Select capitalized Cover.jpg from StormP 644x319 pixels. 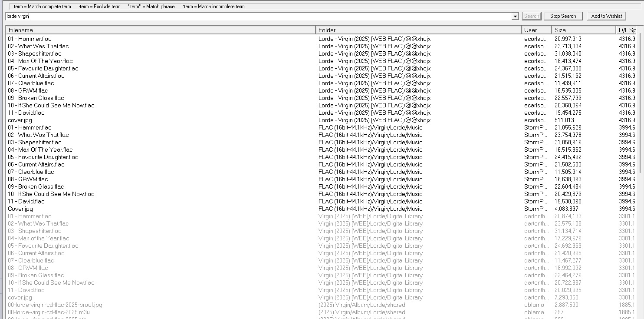20,209
